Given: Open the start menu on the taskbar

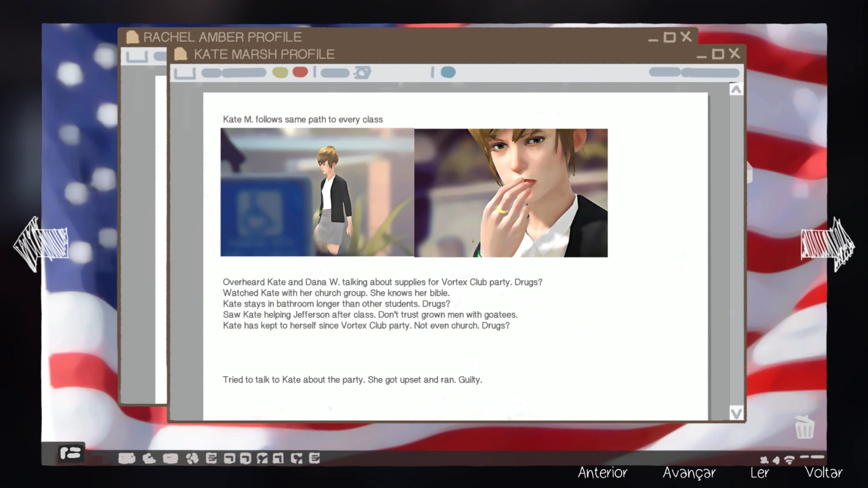Looking at the screenshot, I should 71,453.
